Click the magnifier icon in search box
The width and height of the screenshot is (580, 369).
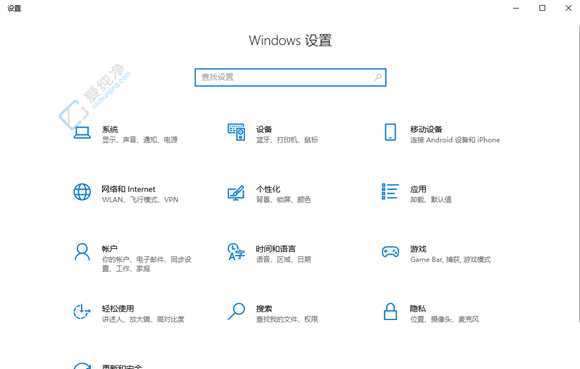tap(378, 77)
